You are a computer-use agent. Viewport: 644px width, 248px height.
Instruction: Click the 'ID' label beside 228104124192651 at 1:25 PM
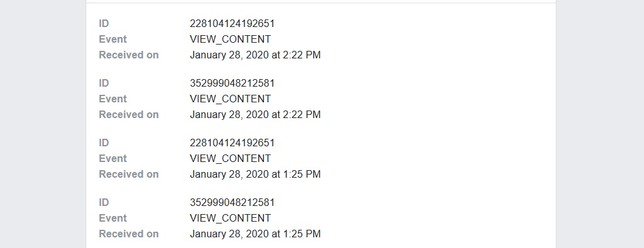tap(104, 143)
